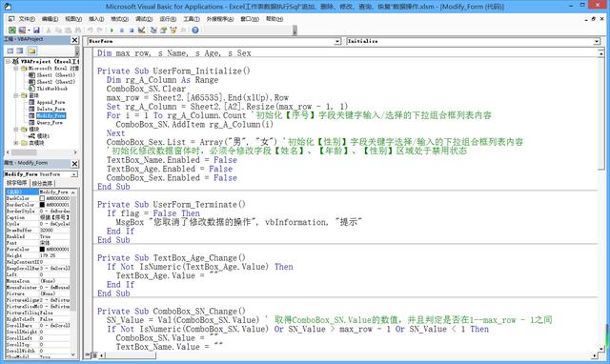Click the Cut icon in the toolbar
The image size is (610, 364).
[x=49, y=30]
